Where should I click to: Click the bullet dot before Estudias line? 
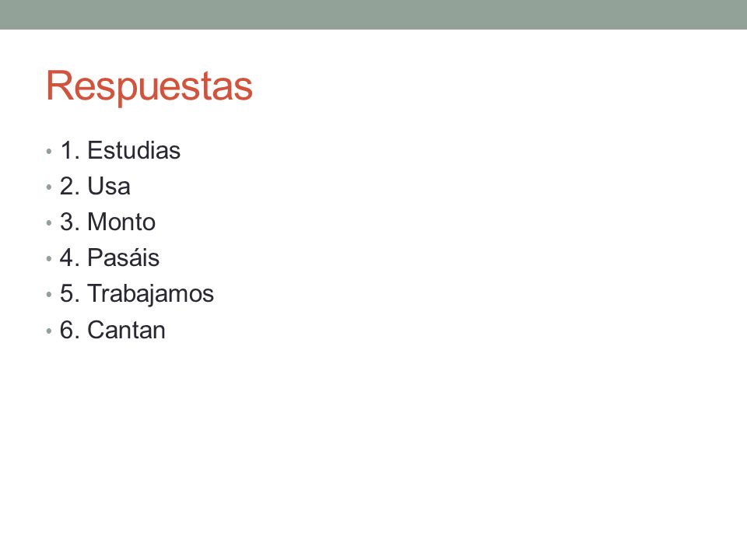click(48, 152)
